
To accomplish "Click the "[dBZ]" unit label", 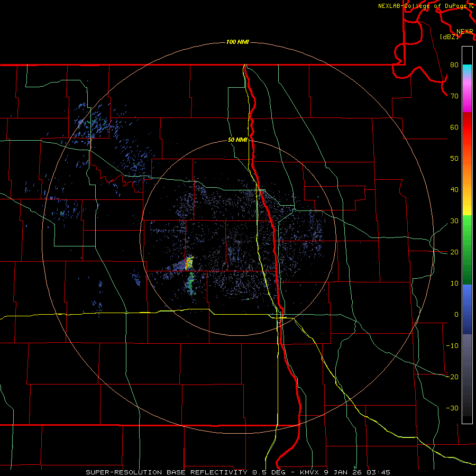I will pos(449,36).
